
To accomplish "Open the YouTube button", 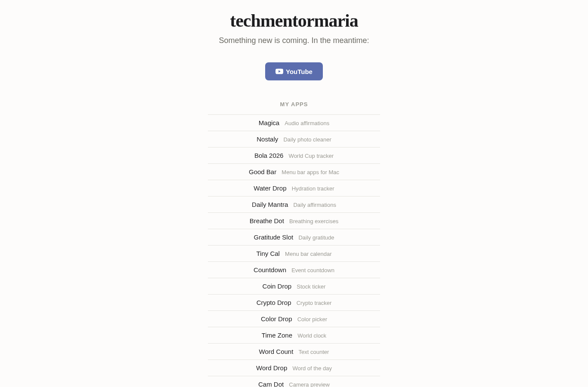I will pos(294,71).
